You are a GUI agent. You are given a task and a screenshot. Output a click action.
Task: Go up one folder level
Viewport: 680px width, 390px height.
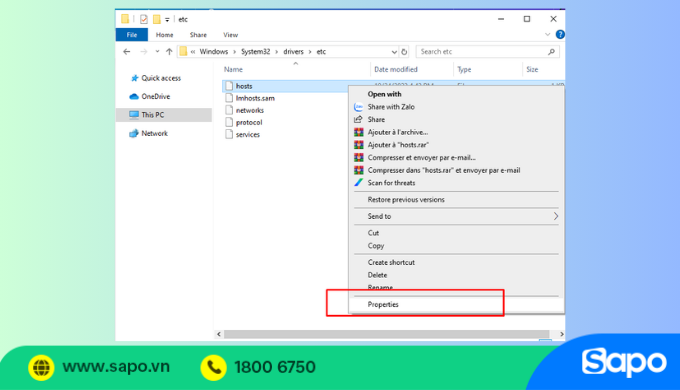point(169,52)
